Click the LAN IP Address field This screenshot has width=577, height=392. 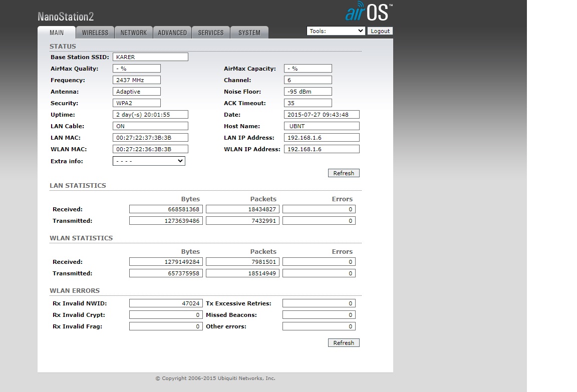point(322,138)
